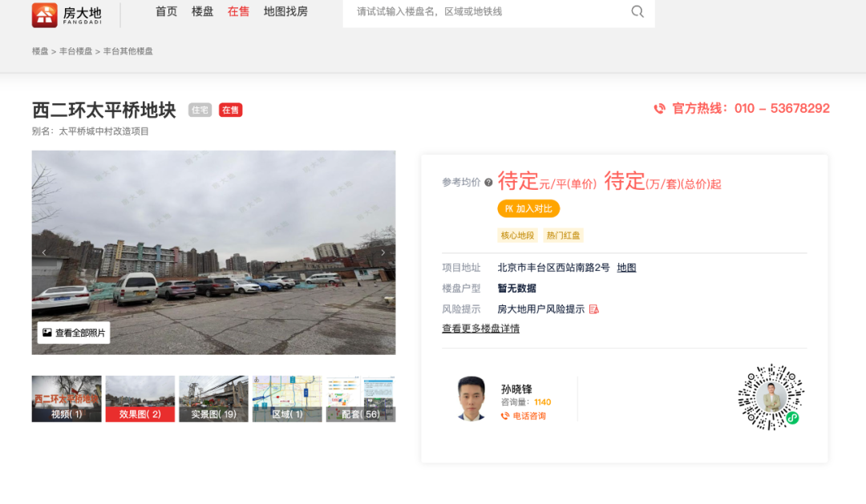Image resolution: width=866 pixels, height=504 pixels.
Task: Click the question mark icon beside 参考均价
Action: click(488, 183)
